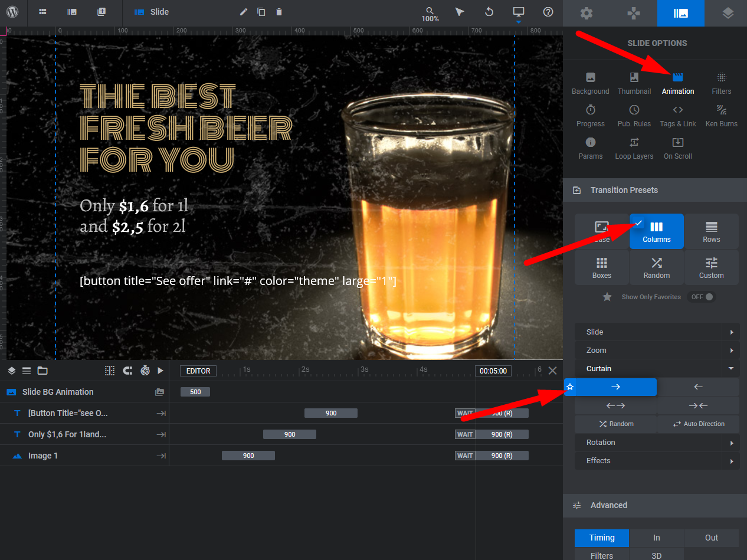Choose the curtain Random direction option
The height and width of the screenshot is (560, 747).
coord(615,424)
